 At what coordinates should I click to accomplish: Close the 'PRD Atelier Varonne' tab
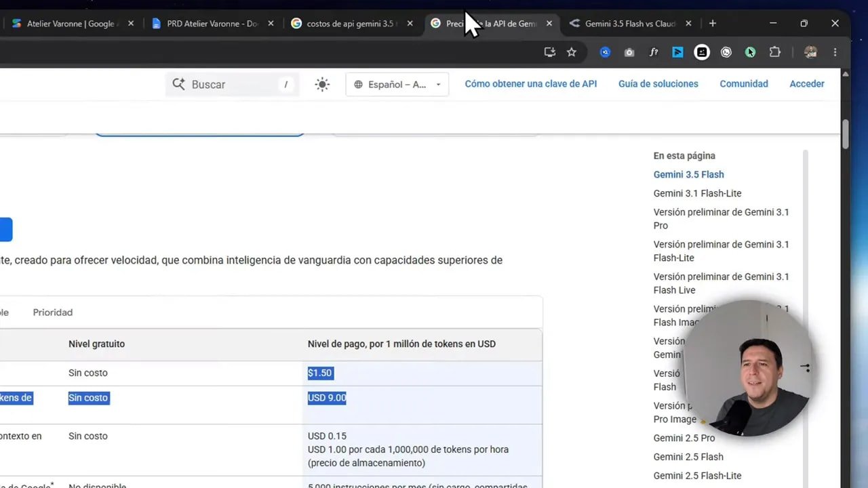tap(271, 24)
